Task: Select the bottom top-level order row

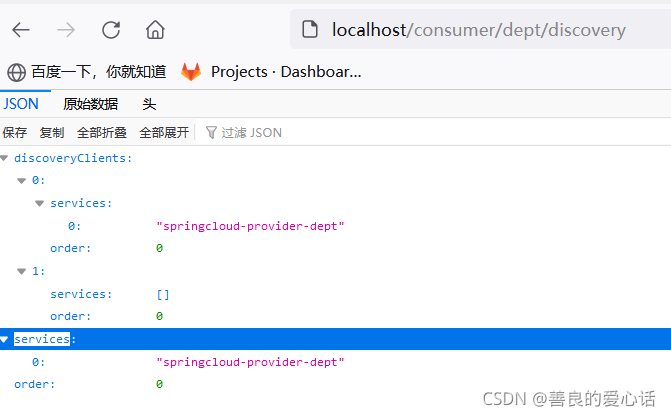Action: tap(336, 384)
